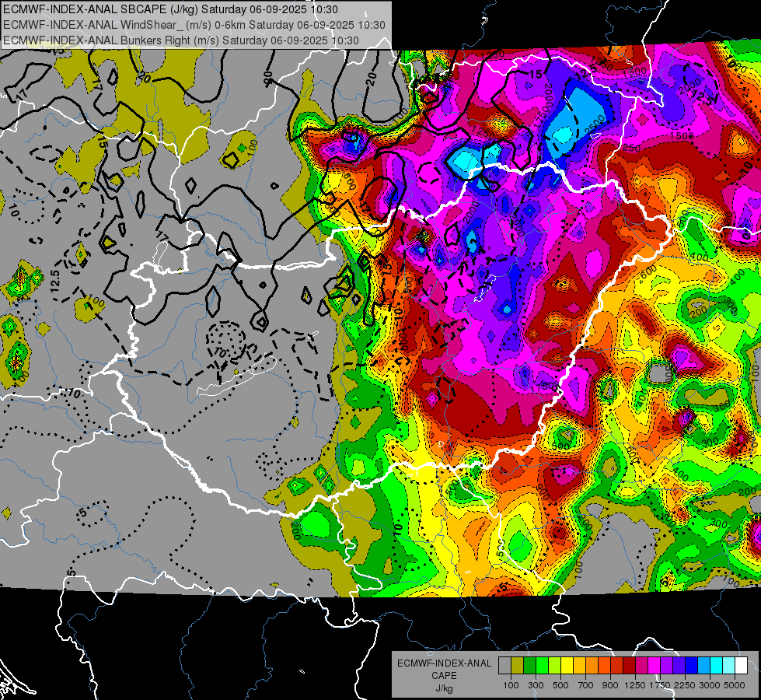Select the orange legend swatch after 700
Screen dimensions: 761x700
[592, 666]
